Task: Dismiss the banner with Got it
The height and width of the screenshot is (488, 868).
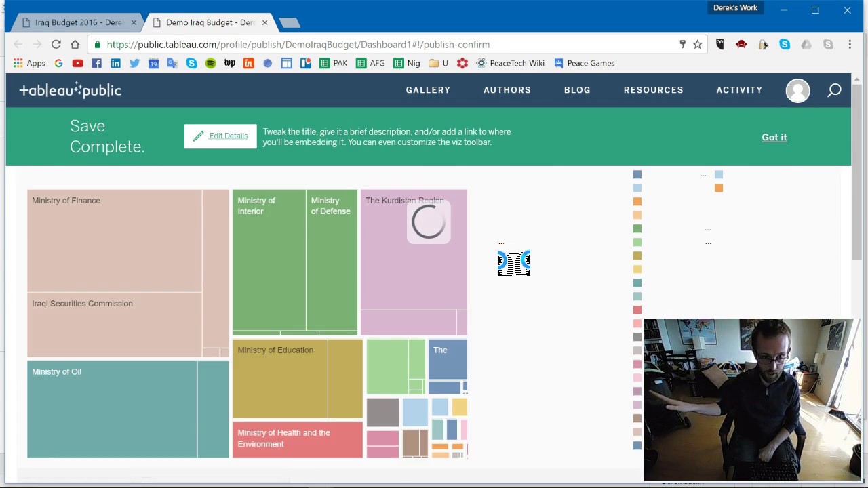Action: pos(774,137)
